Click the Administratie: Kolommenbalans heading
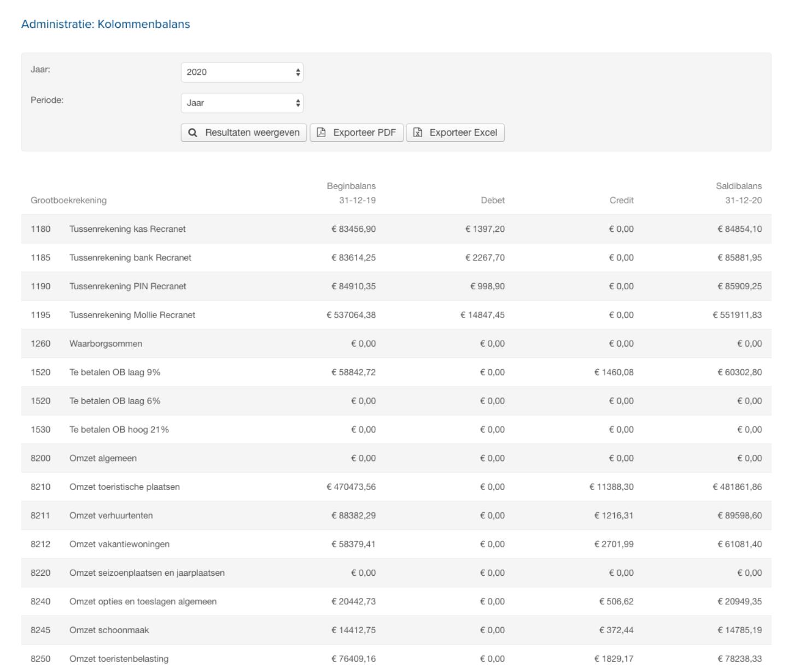This screenshot has width=788, height=672. [106, 24]
